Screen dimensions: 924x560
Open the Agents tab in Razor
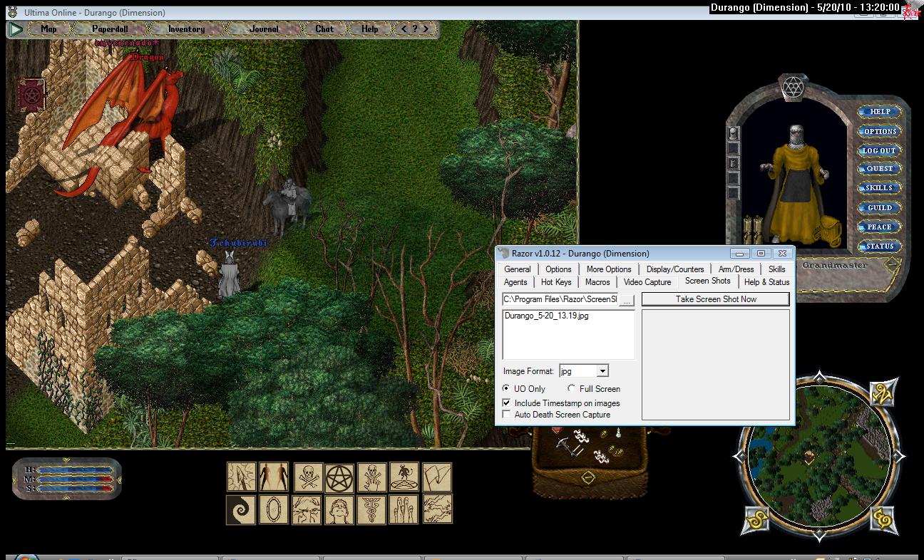pos(515,282)
